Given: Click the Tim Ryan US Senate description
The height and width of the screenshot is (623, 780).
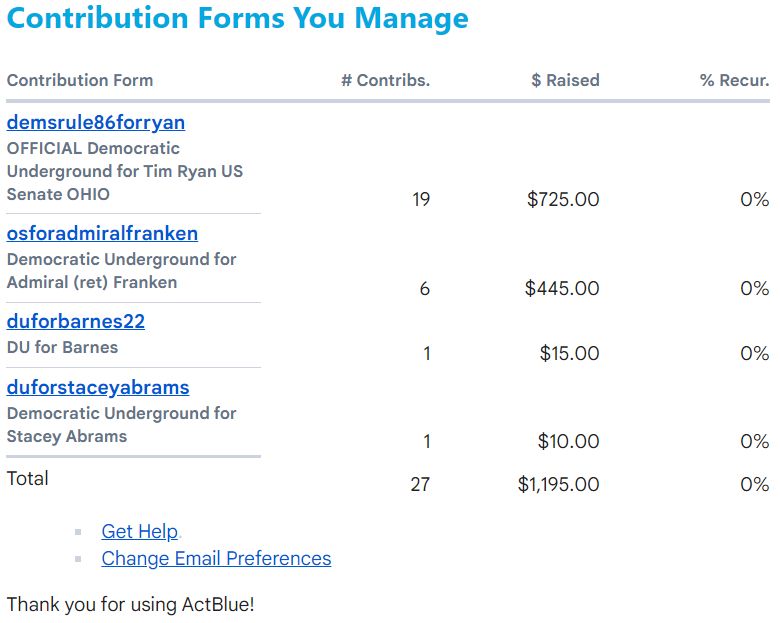Looking at the screenshot, I should [124, 171].
